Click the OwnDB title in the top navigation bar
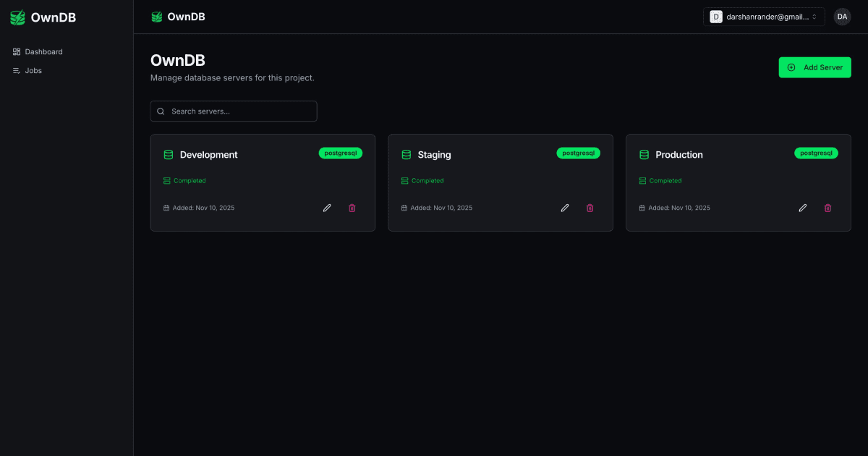Screen dimensions: 868x456 coord(187,16)
